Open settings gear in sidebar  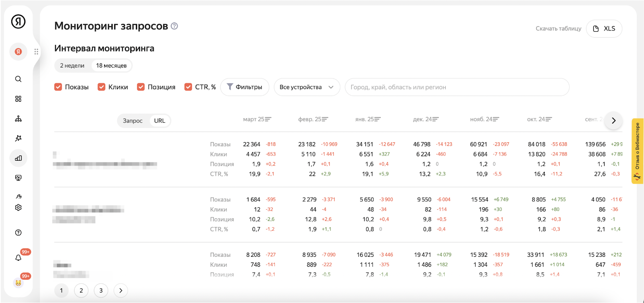pyautogui.click(x=18, y=207)
